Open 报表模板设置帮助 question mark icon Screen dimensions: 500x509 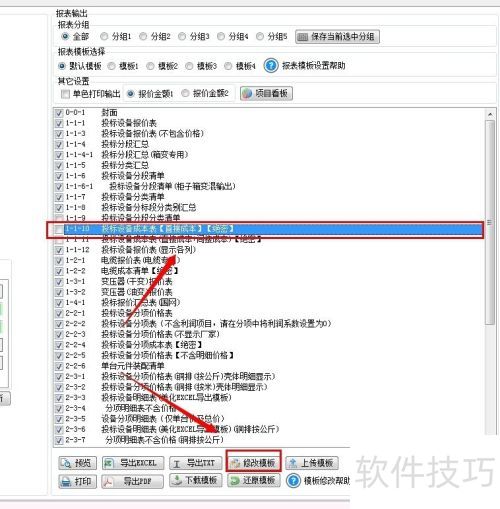click(271, 65)
